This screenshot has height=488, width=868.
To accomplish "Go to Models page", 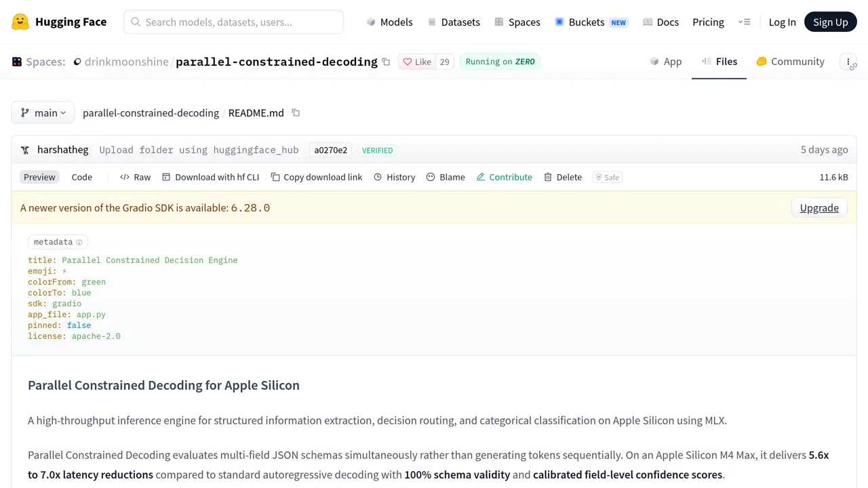I will tap(389, 22).
